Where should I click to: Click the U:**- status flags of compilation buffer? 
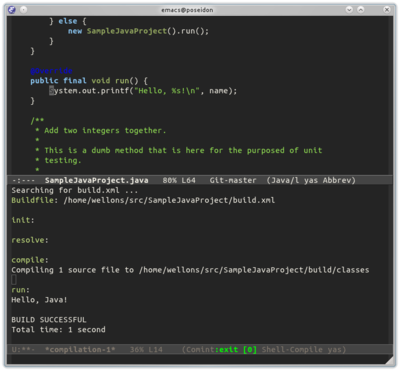tap(23, 349)
